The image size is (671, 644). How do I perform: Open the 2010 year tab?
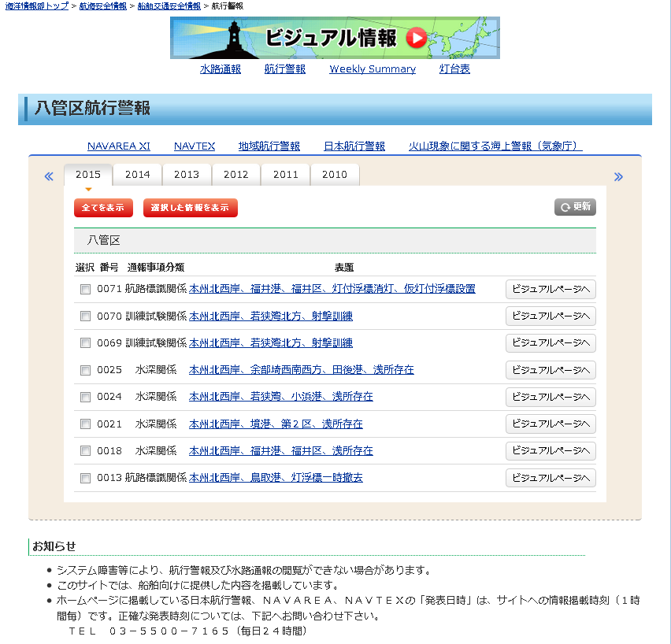(x=335, y=175)
